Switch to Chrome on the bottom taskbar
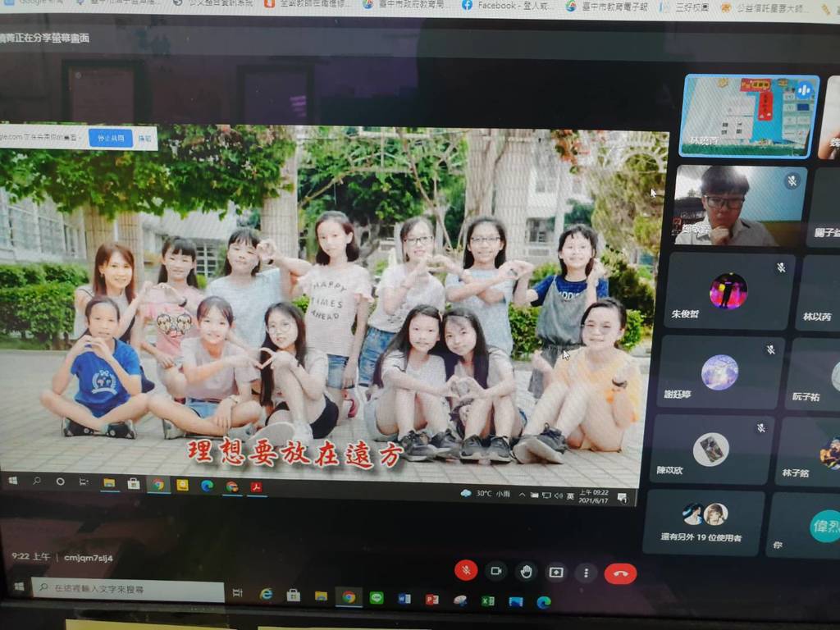 (349, 597)
